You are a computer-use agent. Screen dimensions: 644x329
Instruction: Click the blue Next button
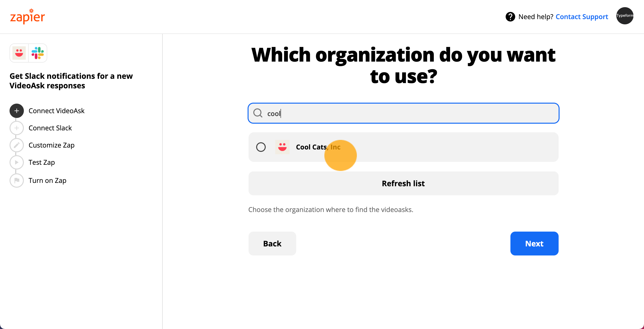(x=534, y=244)
